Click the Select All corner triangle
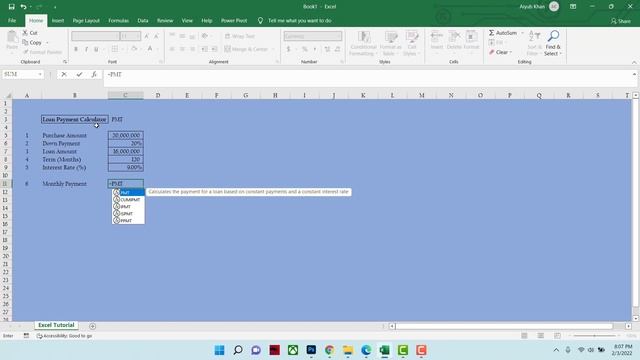 point(8,96)
